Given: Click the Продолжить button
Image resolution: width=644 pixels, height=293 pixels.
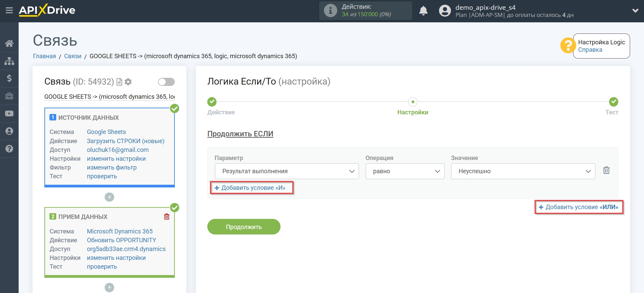Looking at the screenshot, I should [x=244, y=227].
